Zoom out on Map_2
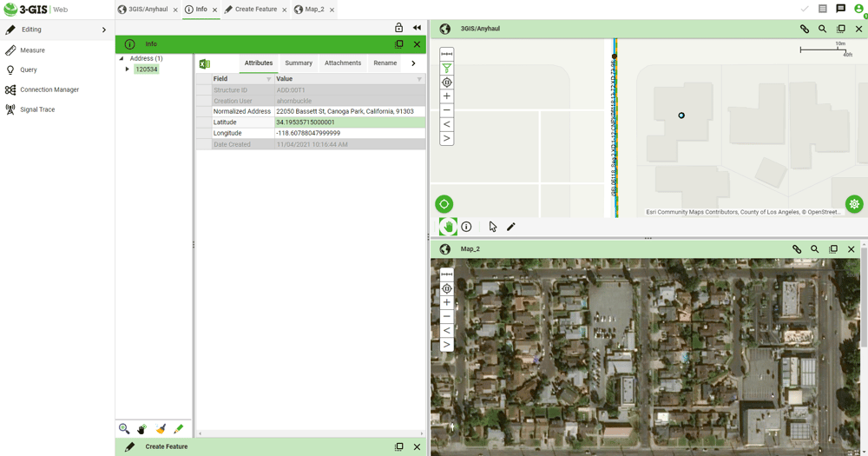 [447, 316]
